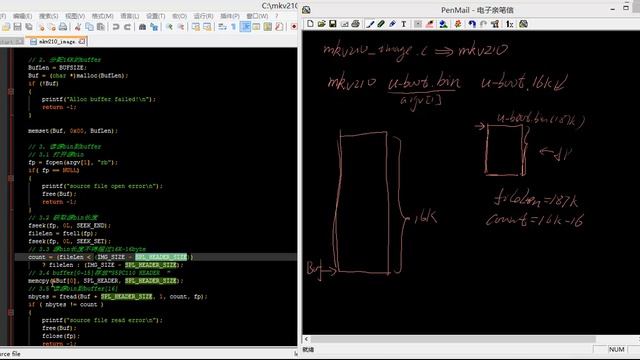Image resolution: width=640 pixels, height=360 pixels.
Task: Open Find dialog with binoculars icon
Action: [x=142, y=27]
